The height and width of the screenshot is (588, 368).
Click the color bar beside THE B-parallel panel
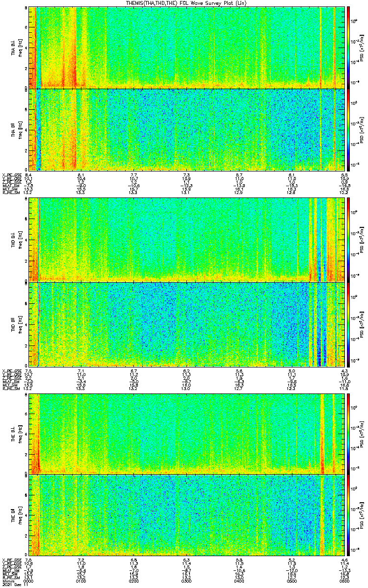[349, 515]
